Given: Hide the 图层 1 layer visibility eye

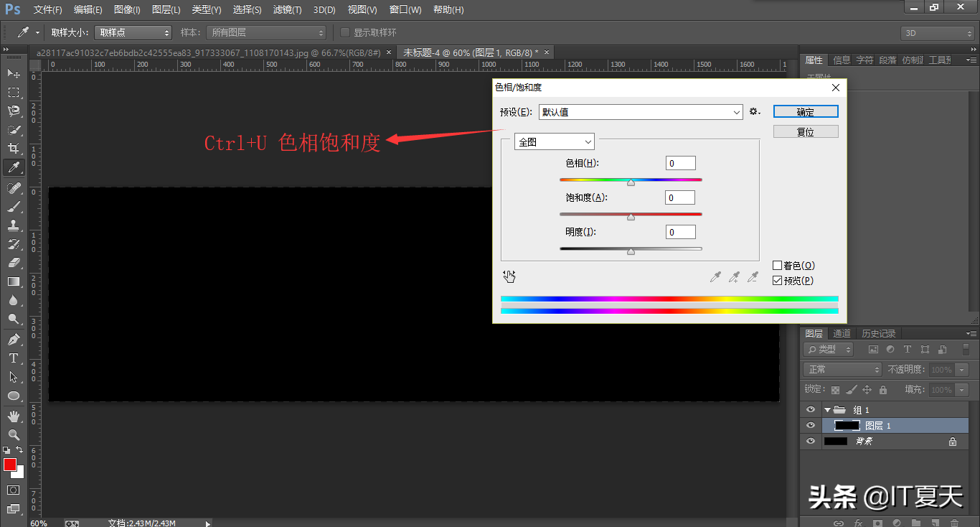Looking at the screenshot, I should coord(811,426).
